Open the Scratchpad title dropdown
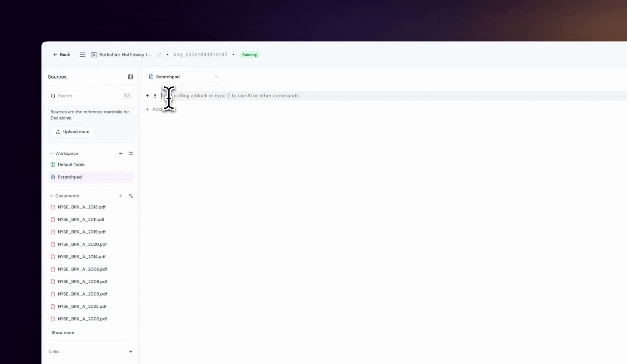Screen dimensions: 627x364 pos(216,77)
